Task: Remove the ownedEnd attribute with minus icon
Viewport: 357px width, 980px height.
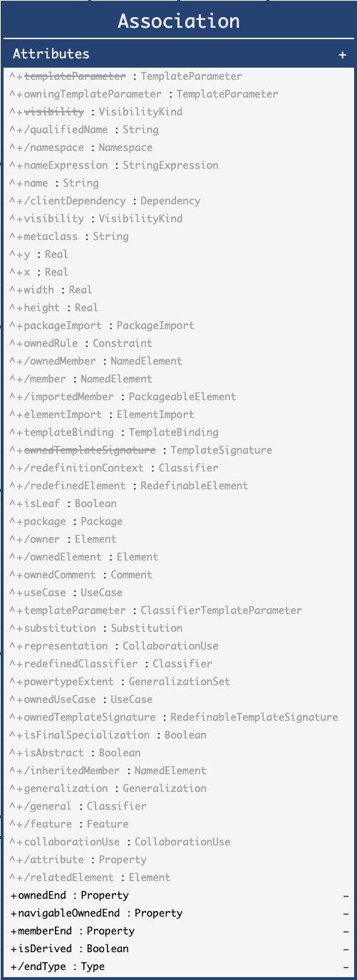Action: coord(346,895)
